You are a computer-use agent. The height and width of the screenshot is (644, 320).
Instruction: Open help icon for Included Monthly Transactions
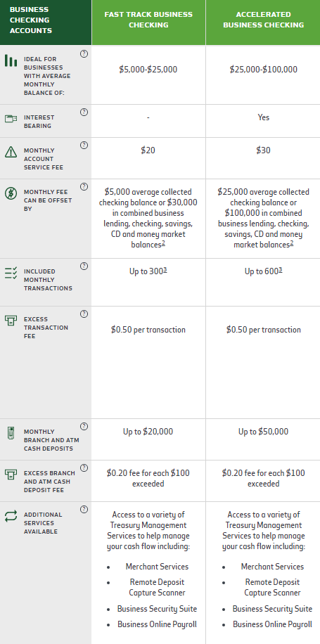pos(84,266)
